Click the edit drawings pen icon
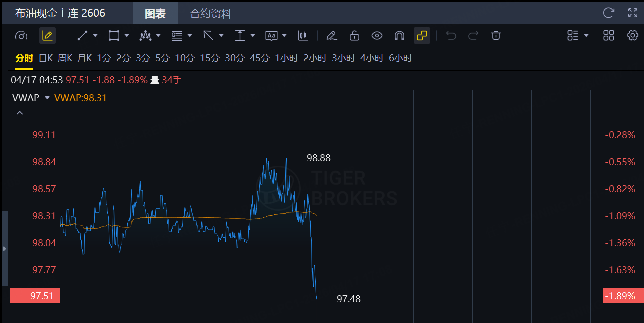This screenshot has height=323, width=644. click(x=331, y=36)
